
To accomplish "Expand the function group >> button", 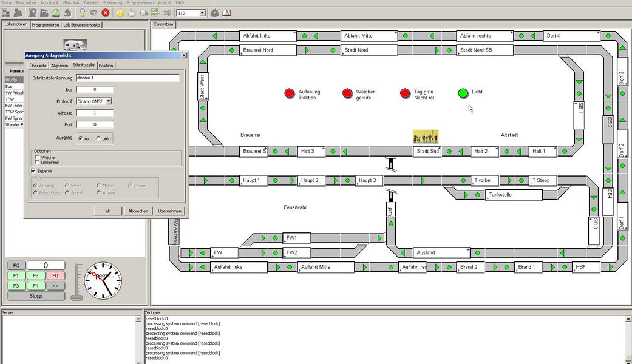I will [55, 286].
